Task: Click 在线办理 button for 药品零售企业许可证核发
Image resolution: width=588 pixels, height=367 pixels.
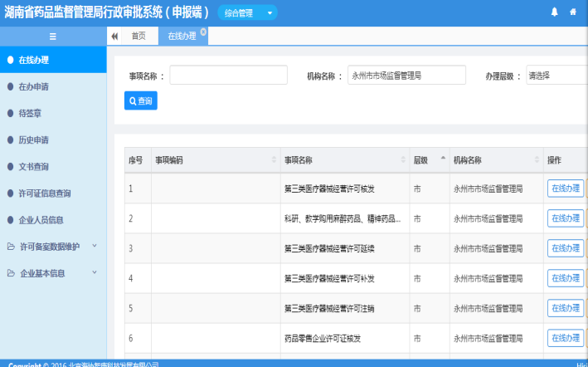Action: pyautogui.click(x=565, y=338)
